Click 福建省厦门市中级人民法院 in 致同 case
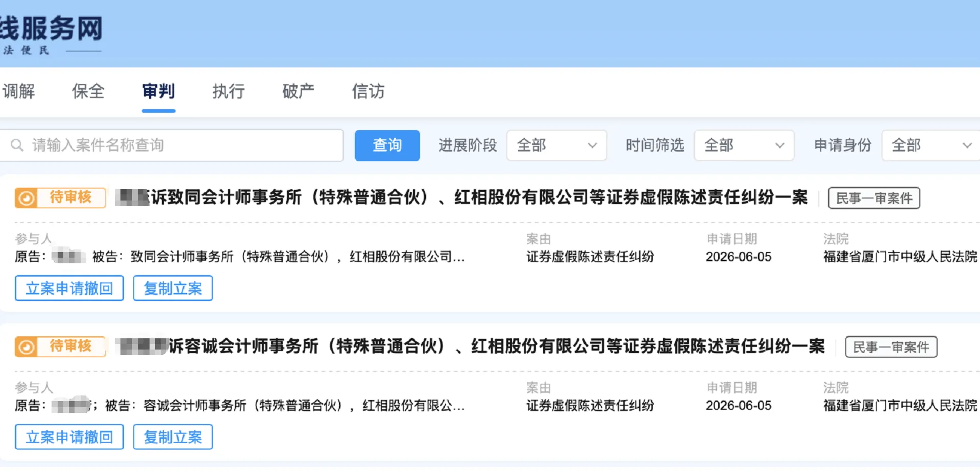 [x=900, y=257]
